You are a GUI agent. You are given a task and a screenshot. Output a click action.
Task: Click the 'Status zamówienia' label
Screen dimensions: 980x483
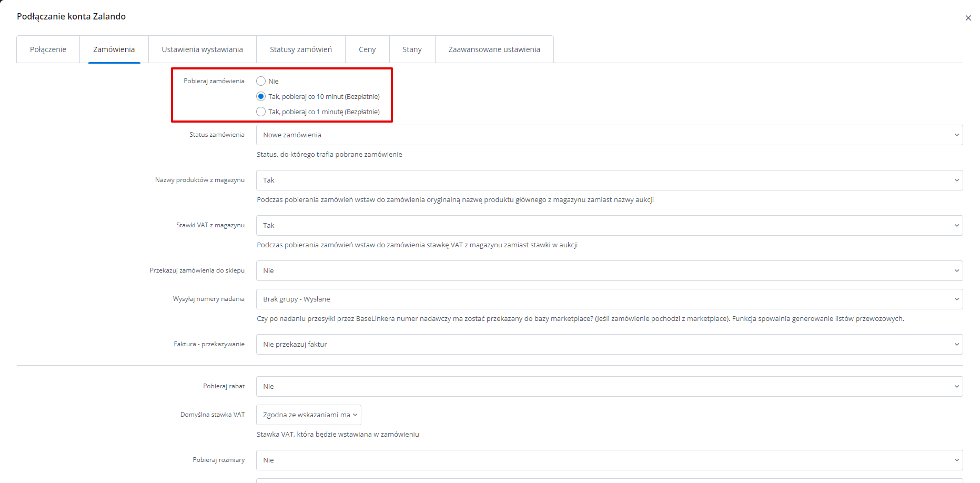217,135
